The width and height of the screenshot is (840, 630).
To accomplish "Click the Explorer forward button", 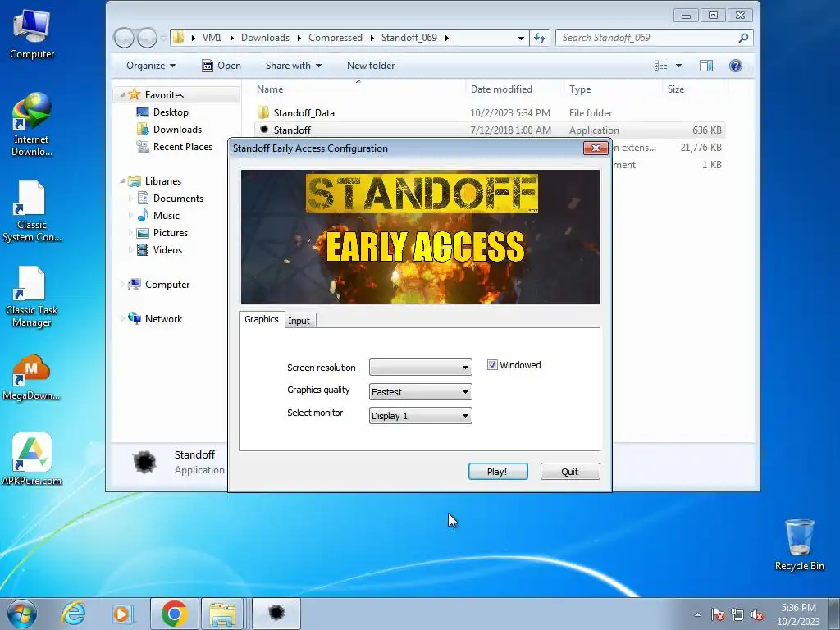I will click(147, 38).
